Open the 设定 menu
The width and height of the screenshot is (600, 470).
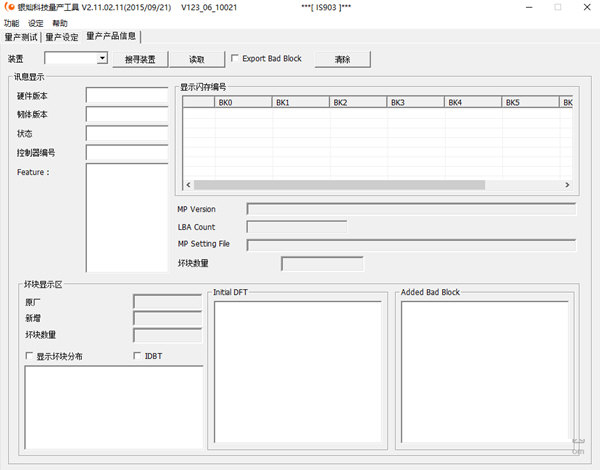[36, 23]
